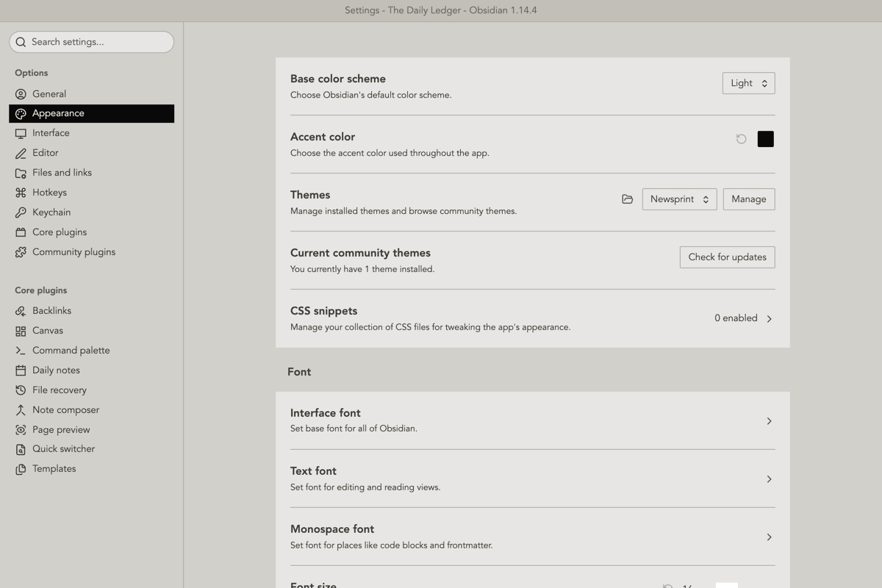Image resolution: width=882 pixels, height=588 pixels.
Task: Open the Base color scheme Light dropdown
Action: (x=748, y=83)
